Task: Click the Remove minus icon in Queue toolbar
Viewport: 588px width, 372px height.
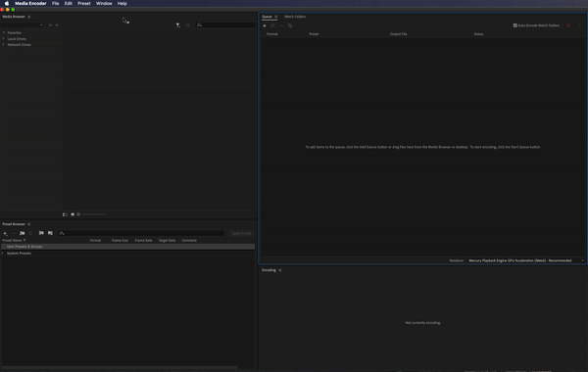Action: [281, 25]
